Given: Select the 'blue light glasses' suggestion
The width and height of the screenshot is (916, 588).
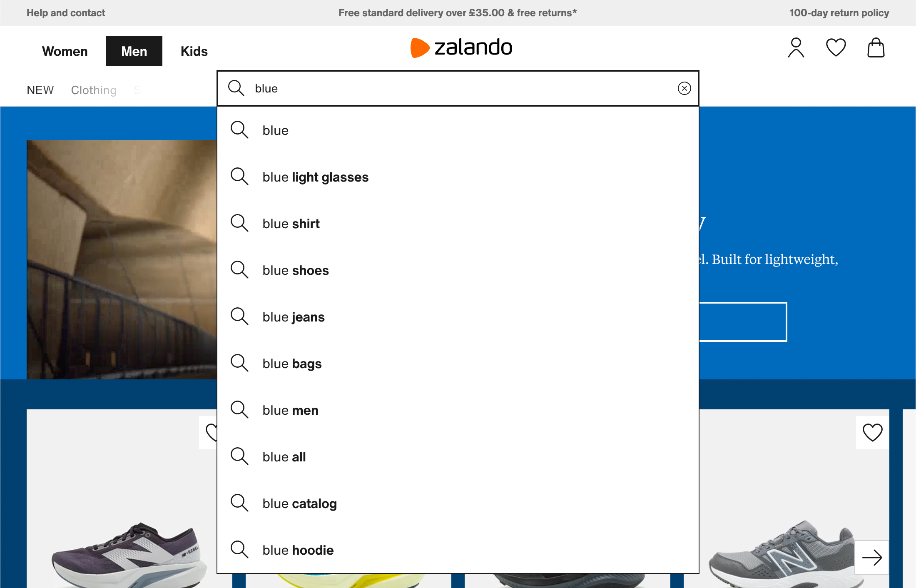Looking at the screenshot, I should click(x=315, y=177).
